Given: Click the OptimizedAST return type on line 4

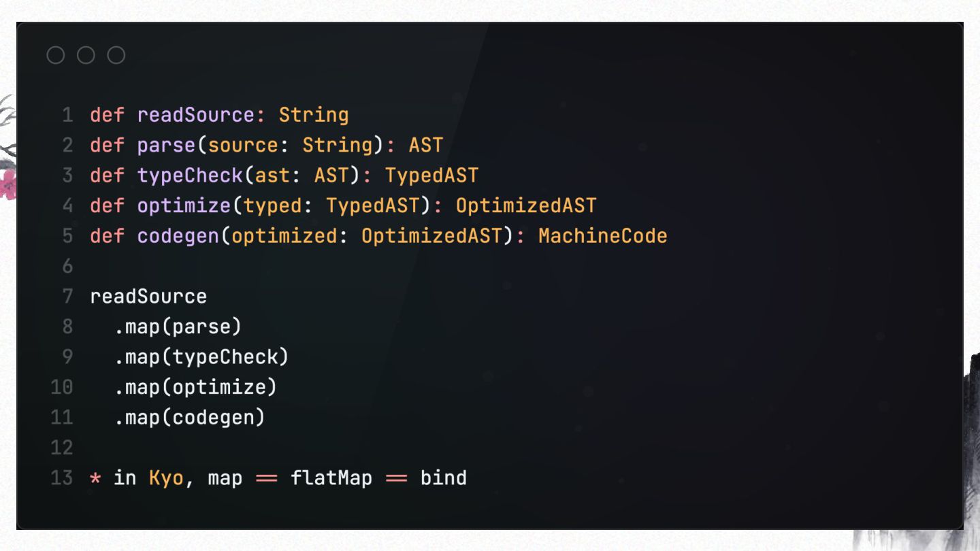Looking at the screenshot, I should click(x=526, y=205).
